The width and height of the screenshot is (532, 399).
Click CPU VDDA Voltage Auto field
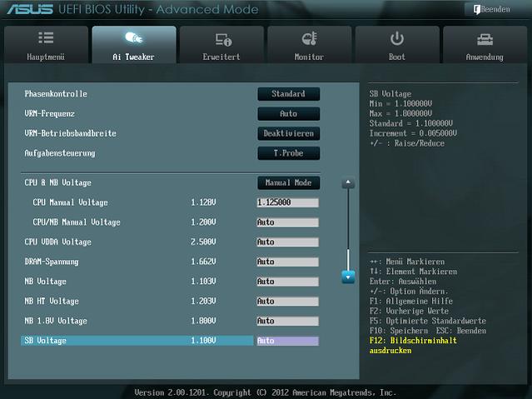[288, 242]
